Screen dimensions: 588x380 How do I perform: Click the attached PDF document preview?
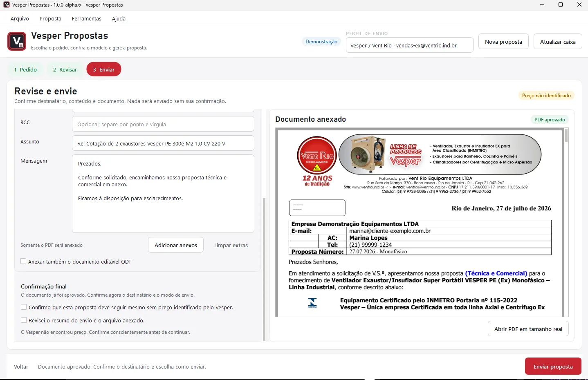[x=420, y=223]
